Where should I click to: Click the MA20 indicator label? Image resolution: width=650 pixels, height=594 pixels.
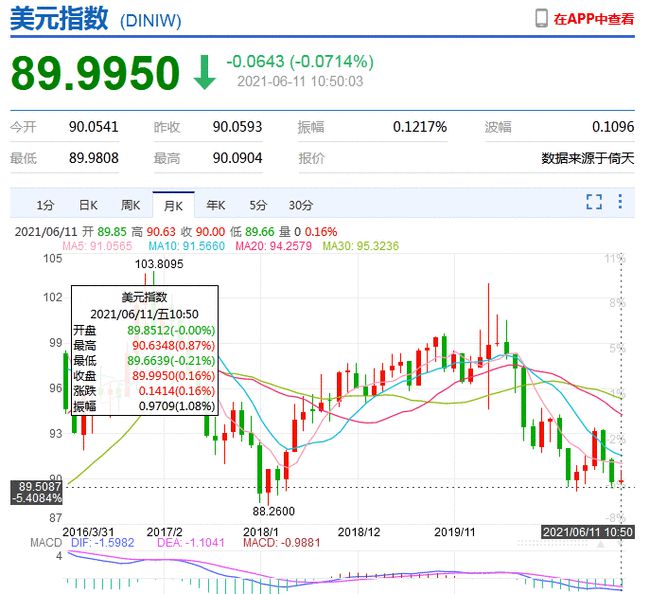(x=276, y=245)
